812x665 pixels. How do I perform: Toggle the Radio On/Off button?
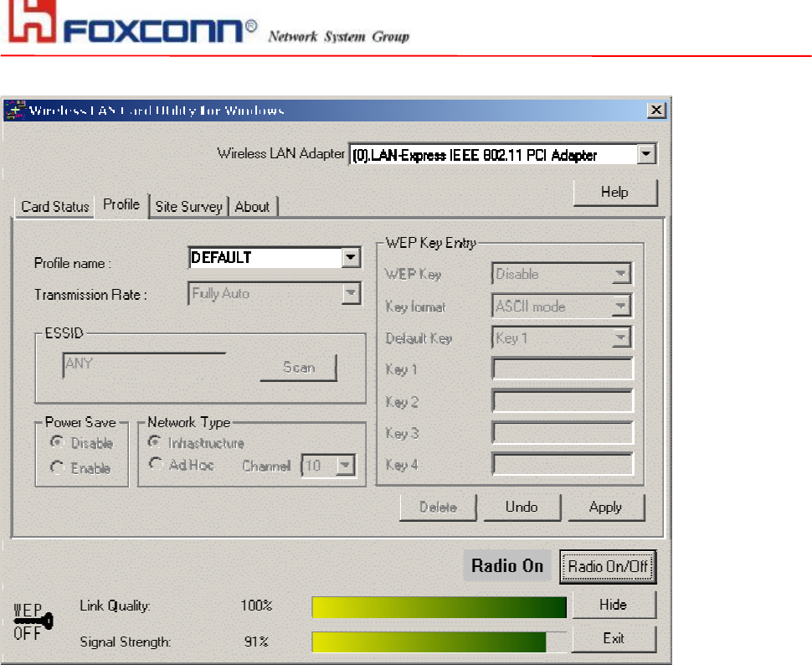[x=608, y=566]
